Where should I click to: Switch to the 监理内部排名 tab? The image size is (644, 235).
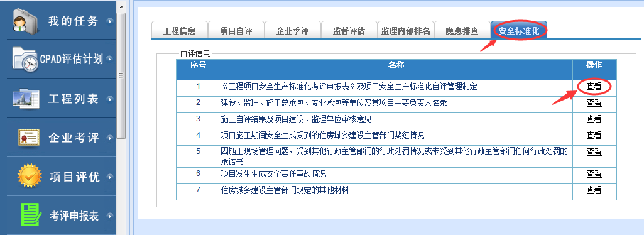pos(405,30)
